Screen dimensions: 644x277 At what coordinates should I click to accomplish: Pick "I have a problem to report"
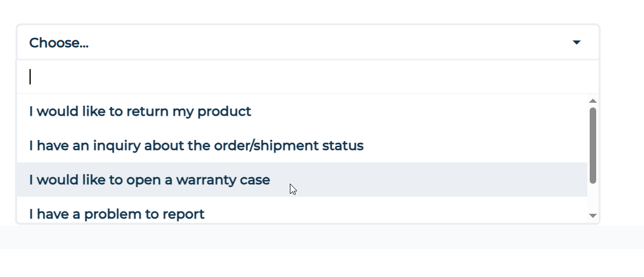click(x=117, y=214)
